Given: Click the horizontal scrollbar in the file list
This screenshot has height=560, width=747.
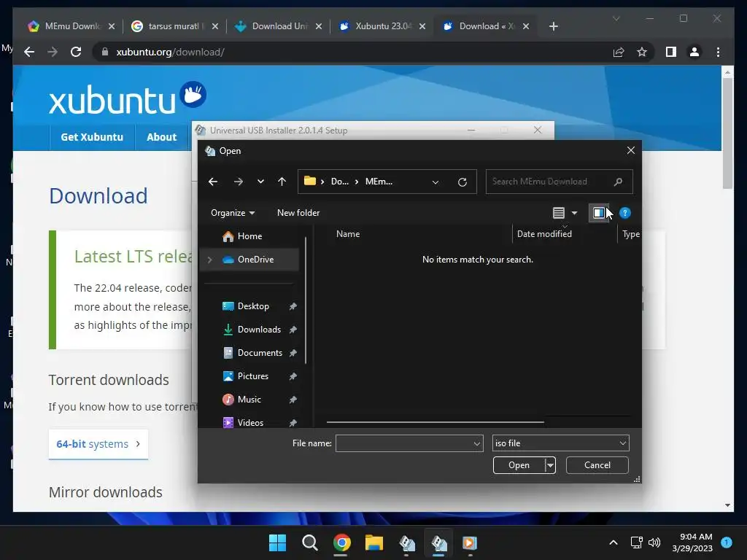Looking at the screenshot, I should click(x=435, y=422).
